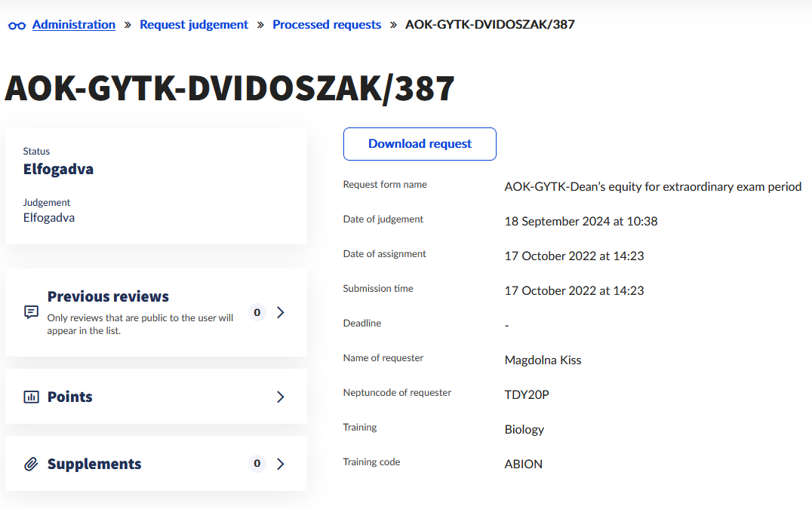
Task: Expand Supplements with the right chevron
Action: pyautogui.click(x=281, y=464)
